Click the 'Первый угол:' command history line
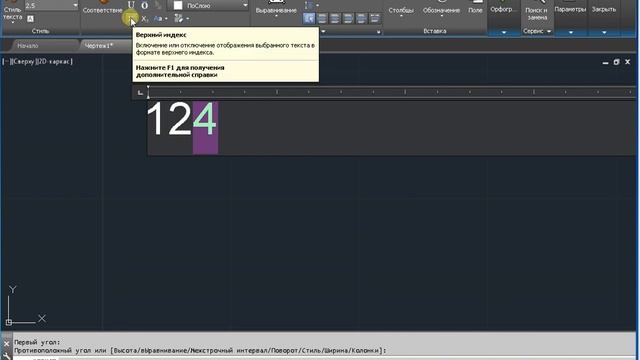The height and width of the screenshot is (360, 640). coord(37,342)
